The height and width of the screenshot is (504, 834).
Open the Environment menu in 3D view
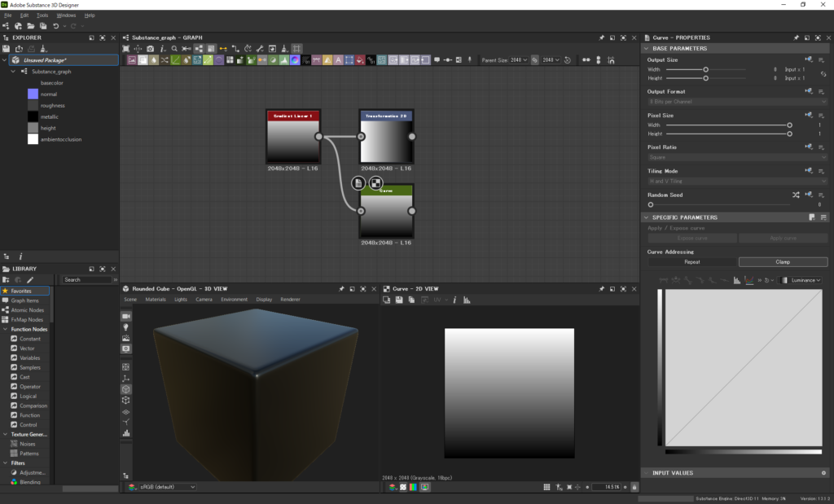tap(234, 300)
